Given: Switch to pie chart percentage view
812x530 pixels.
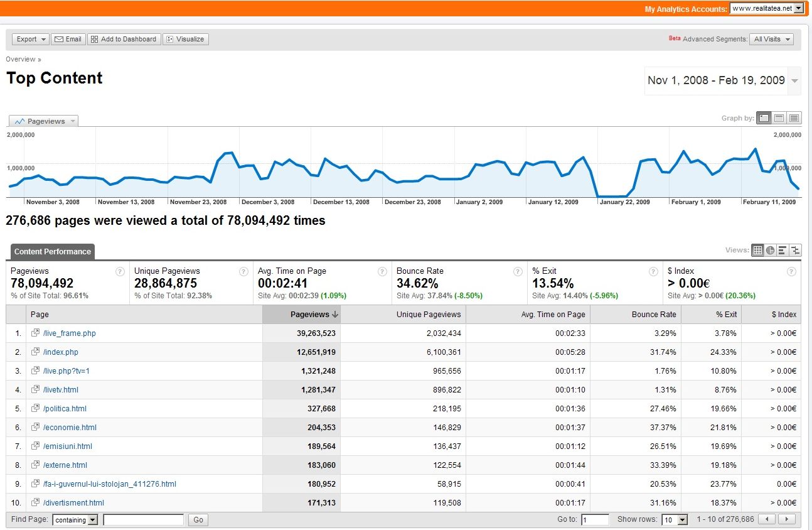Looking at the screenshot, I should [770, 251].
